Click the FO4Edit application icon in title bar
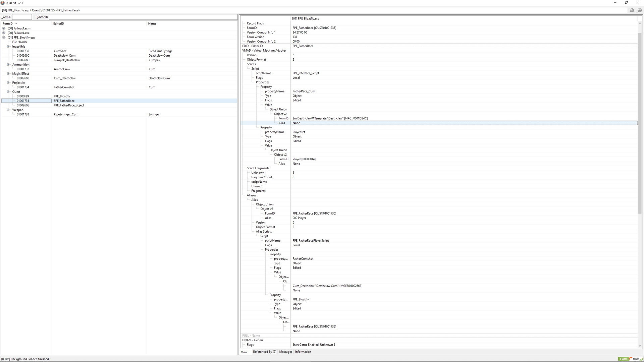Image resolution: width=644 pixels, height=362 pixels. click(3, 3)
